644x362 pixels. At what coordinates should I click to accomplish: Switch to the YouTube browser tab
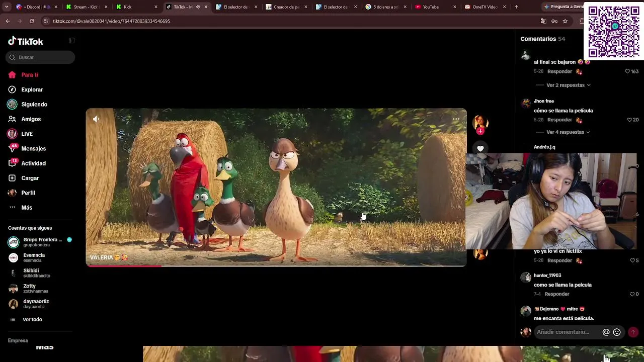tap(435, 7)
